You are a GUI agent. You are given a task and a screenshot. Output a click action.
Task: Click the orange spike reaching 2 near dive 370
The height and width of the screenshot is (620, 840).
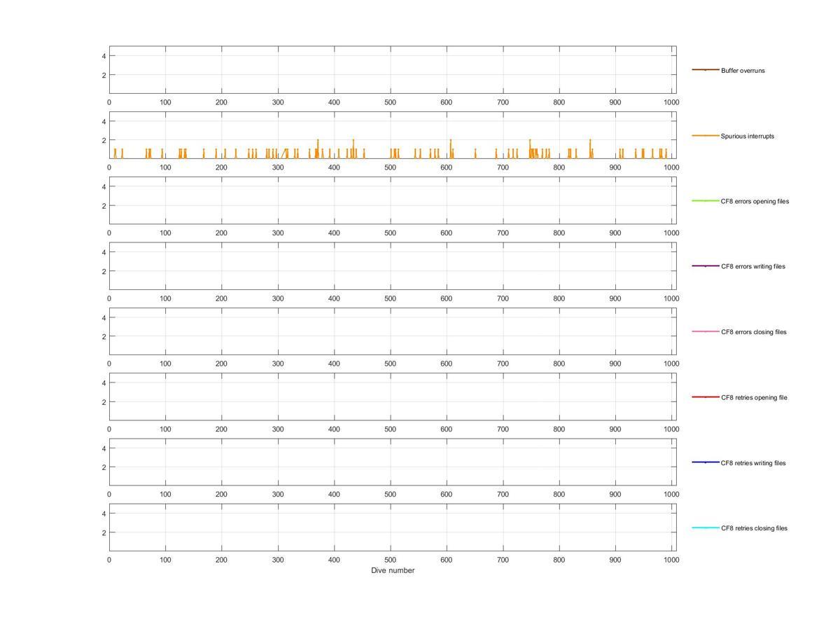point(318,149)
